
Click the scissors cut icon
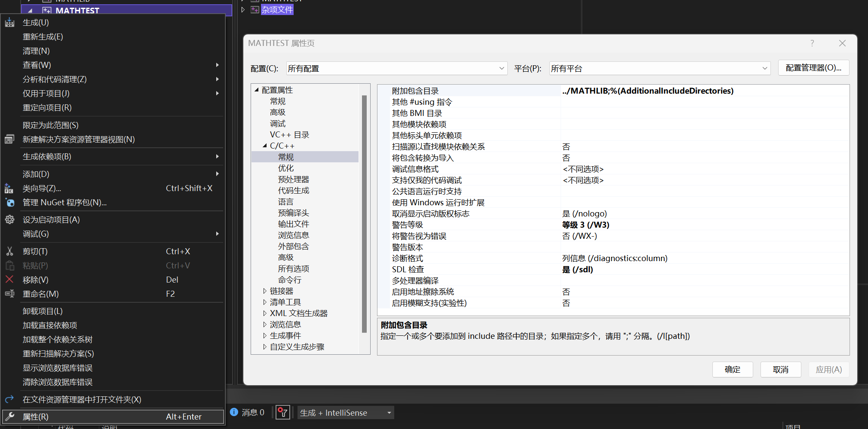click(9, 251)
